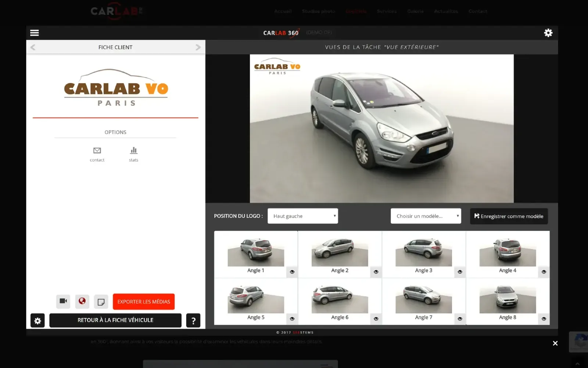The width and height of the screenshot is (588, 368).
Task: Click the CARLAB VO Paris client logo
Action: tap(116, 88)
